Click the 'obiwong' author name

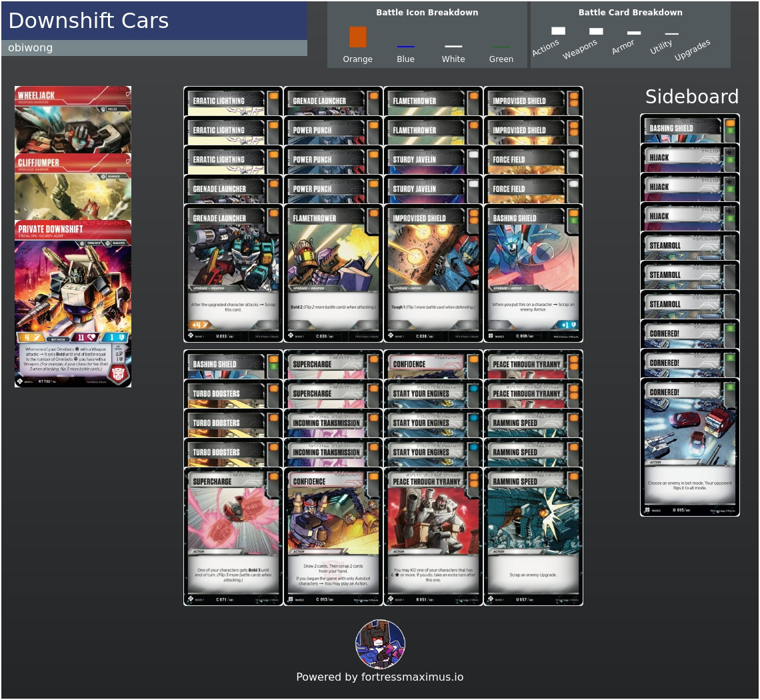click(31, 47)
